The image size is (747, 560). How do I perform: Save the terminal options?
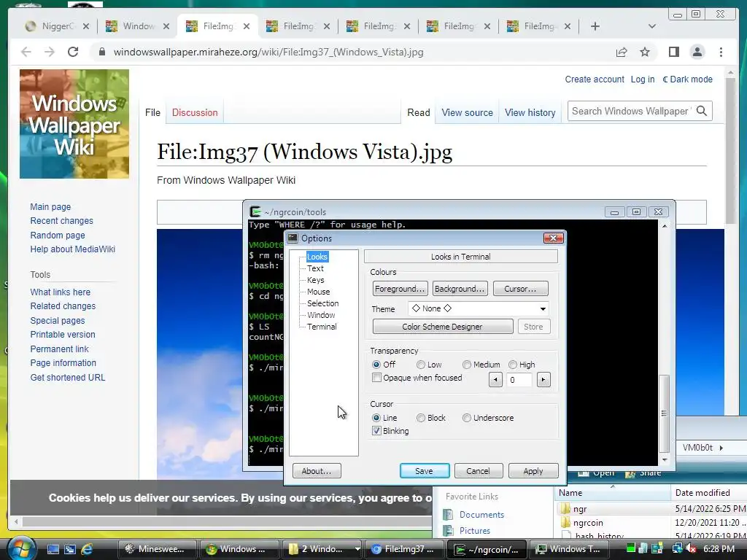click(425, 471)
